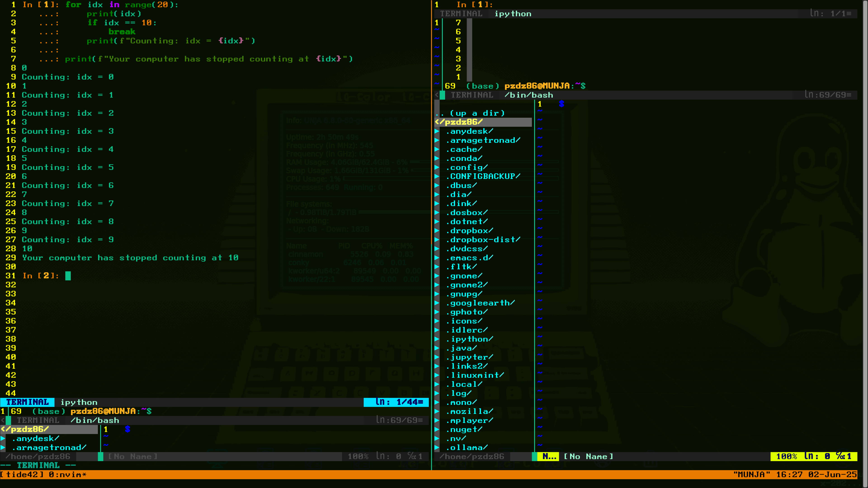Expand the .config/ directory arrow
Screen dimensions: 868x488
pos(437,167)
